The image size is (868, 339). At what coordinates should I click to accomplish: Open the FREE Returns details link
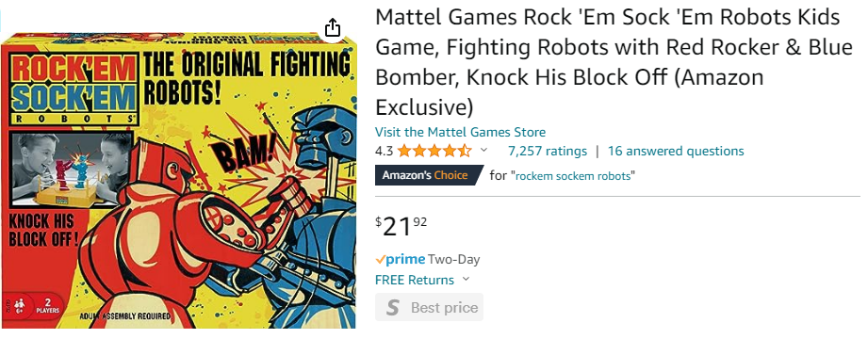[415, 280]
